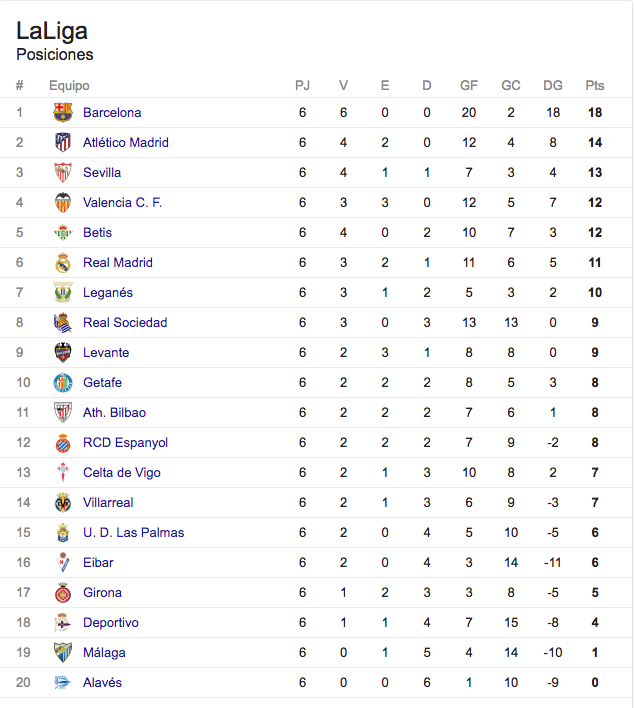Viewport: 635px width, 708px height.
Task: Select the Ath. Bilbao team name
Action: click(x=115, y=413)
